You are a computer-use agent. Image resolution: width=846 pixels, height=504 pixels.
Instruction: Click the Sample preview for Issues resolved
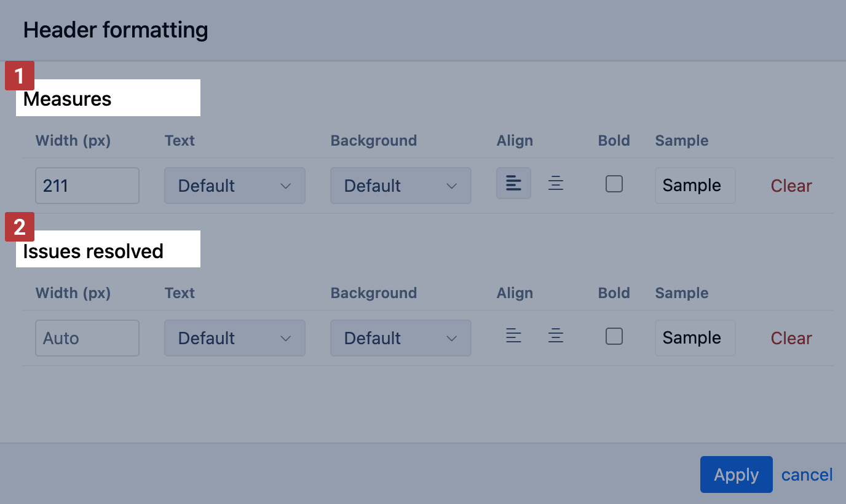[x=695, y=338]
